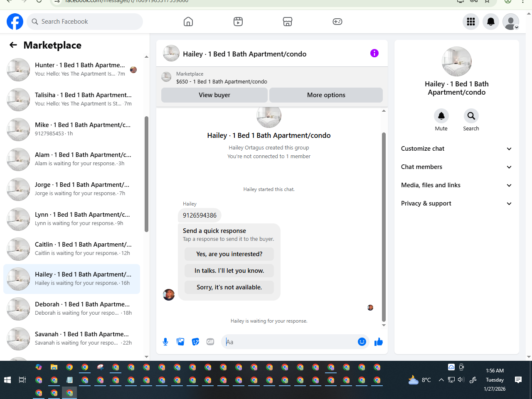Click Hailey's phone number message 9126594386
This screenshot has height=399, width=532.
click(199, 215)
